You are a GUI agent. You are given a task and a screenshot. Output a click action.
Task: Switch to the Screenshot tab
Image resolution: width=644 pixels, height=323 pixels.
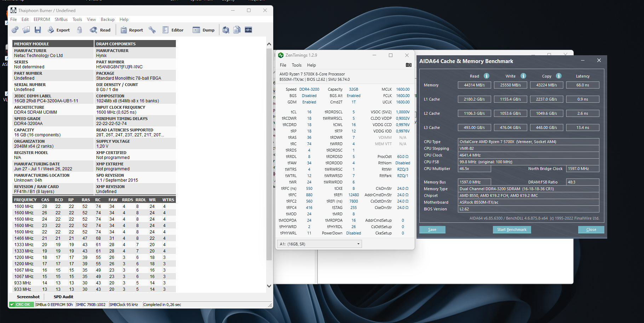pos(28,297)
